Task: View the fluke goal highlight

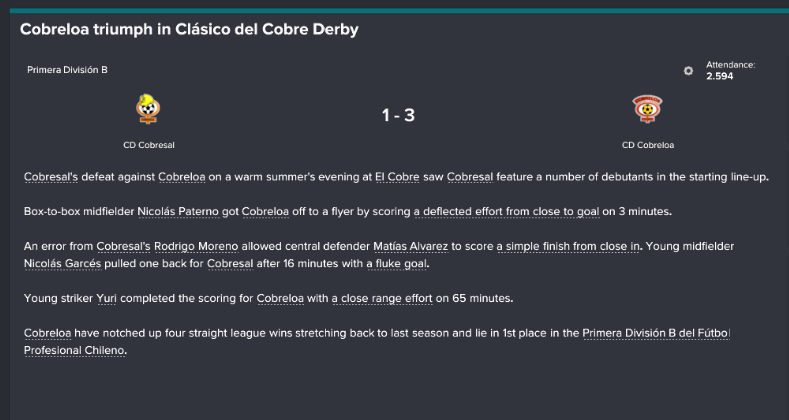Action: 397,264
